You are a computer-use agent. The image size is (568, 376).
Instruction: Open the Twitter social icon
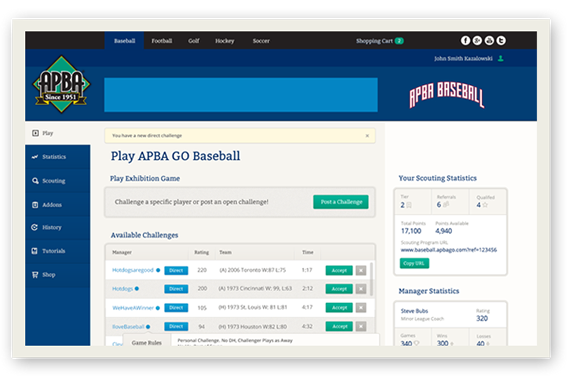point(501,41)
